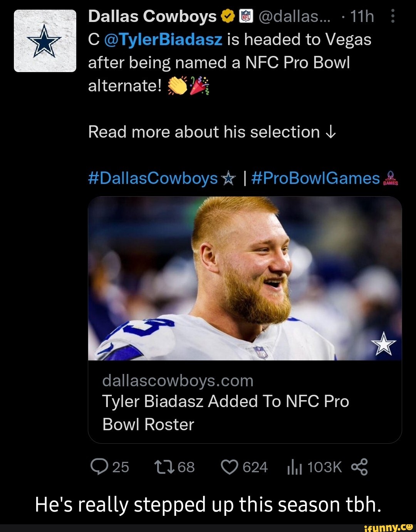Click the NFL affiliation badge icon
The image size is (416, 532).
[x=246, y=17]
